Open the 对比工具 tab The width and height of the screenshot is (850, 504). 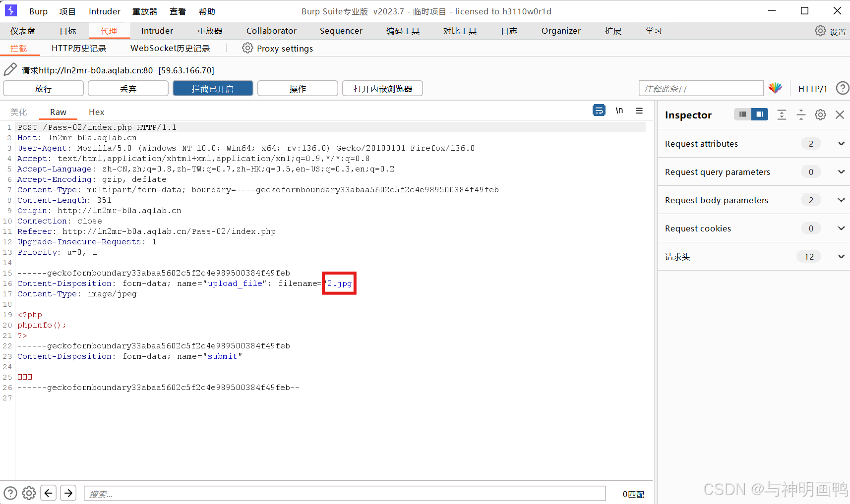pyautogui.click(x=460, y=31)
